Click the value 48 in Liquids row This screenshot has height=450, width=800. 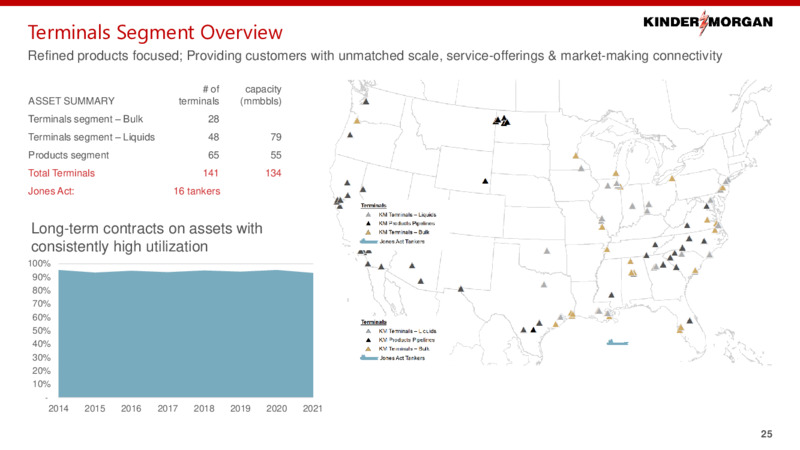tap(213, 137)
